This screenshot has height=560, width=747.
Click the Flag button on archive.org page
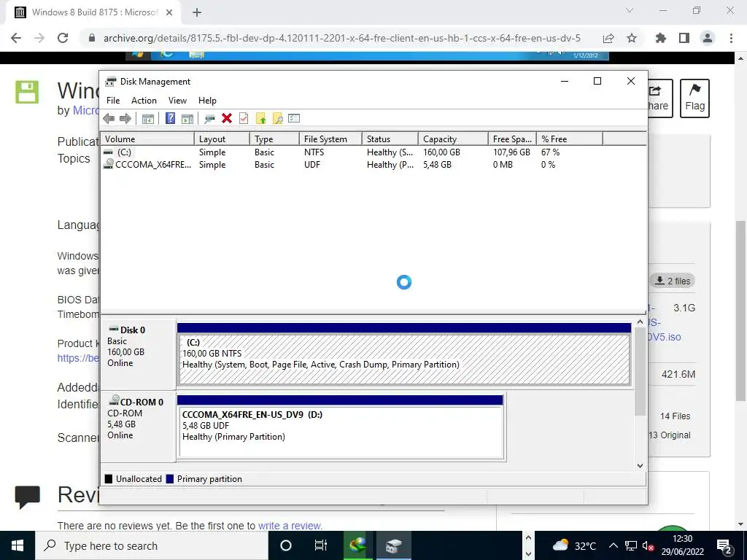(694, 98)
